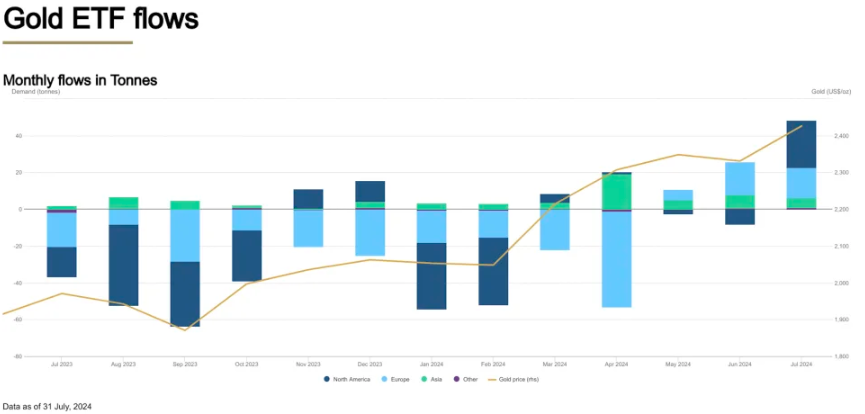Viewport: 865px width, 414px height.
Task: Click the Jun 2024 Europe bar segment
Action: [740, 179]
